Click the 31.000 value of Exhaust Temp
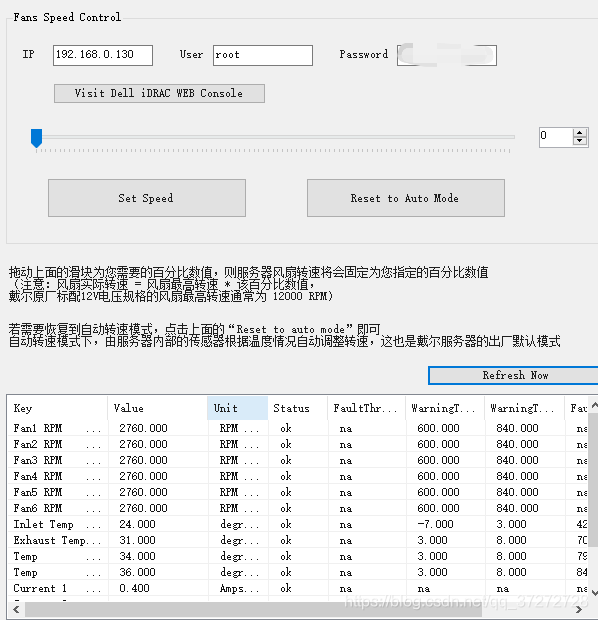Screen dimensions: 598x620 coord(137,541)
